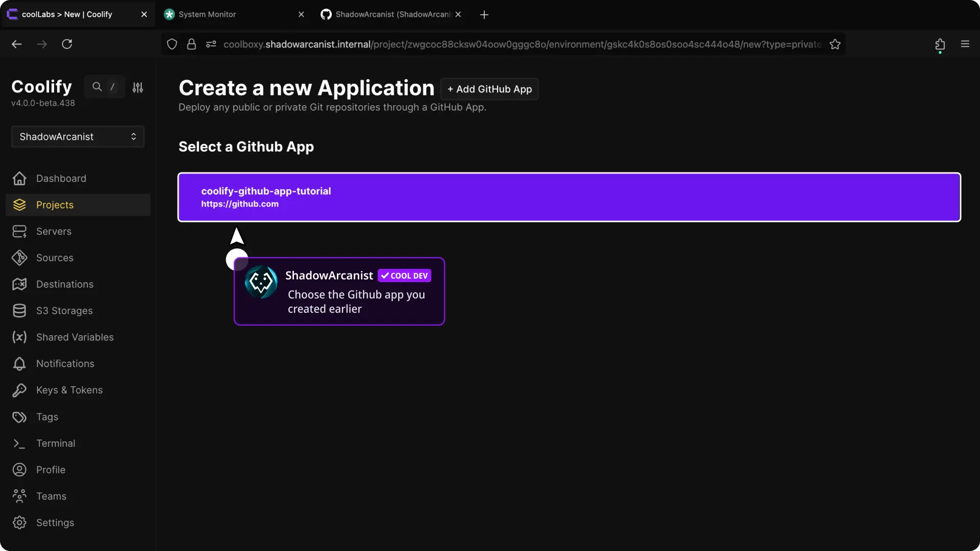Screen dimensions: 980x551
Task: Open Sources via its git icon
Action: click(x=19, y=258)
